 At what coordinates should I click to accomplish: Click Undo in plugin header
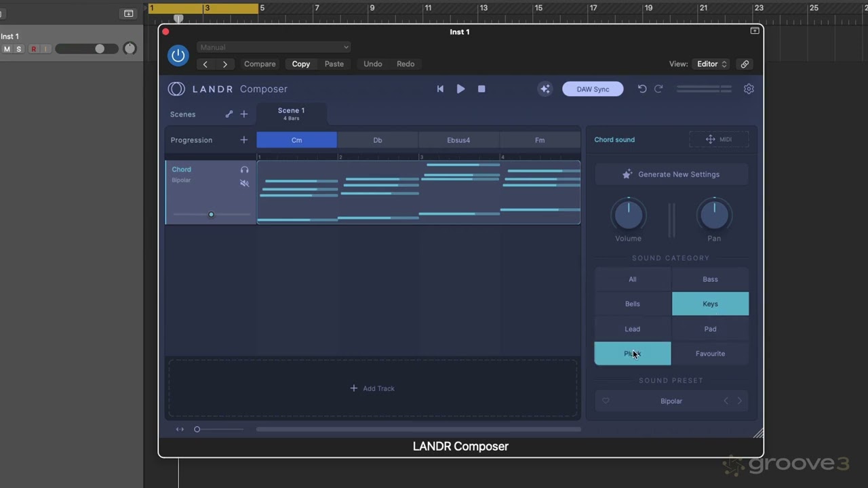pyautogui.click(x=372, y=64)
